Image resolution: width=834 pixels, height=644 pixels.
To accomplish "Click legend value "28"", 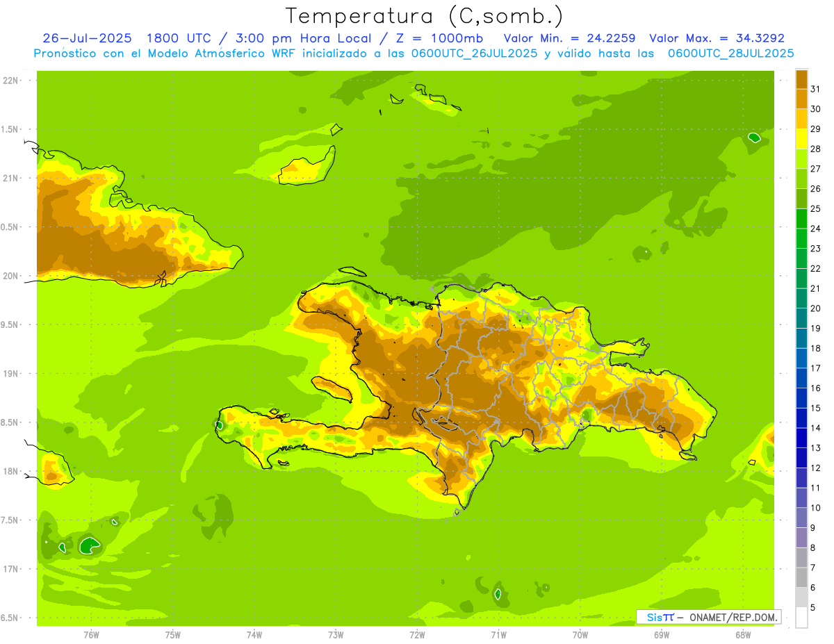I will point(815,148).
